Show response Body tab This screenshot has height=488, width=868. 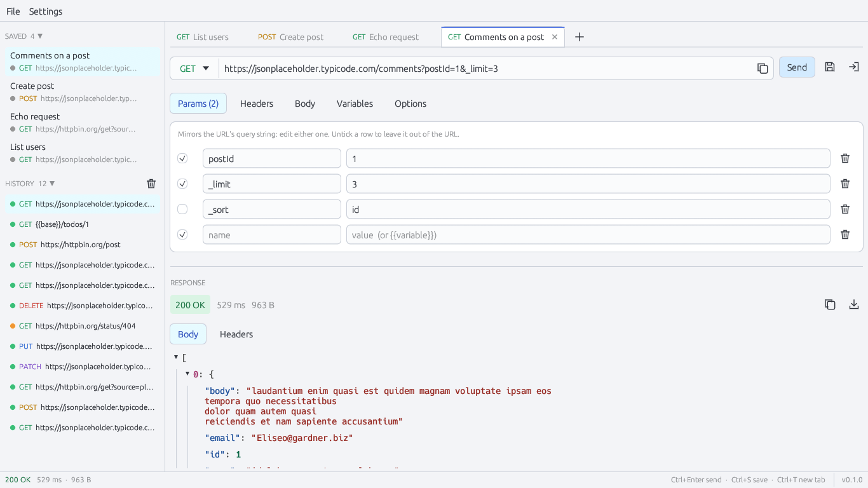click(x=188, y=334)
